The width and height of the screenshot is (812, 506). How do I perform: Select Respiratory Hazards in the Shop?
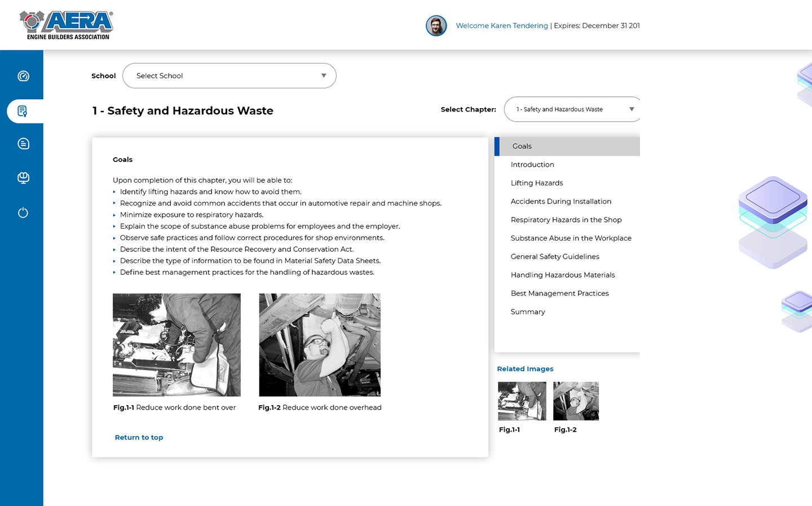point(566,220)
